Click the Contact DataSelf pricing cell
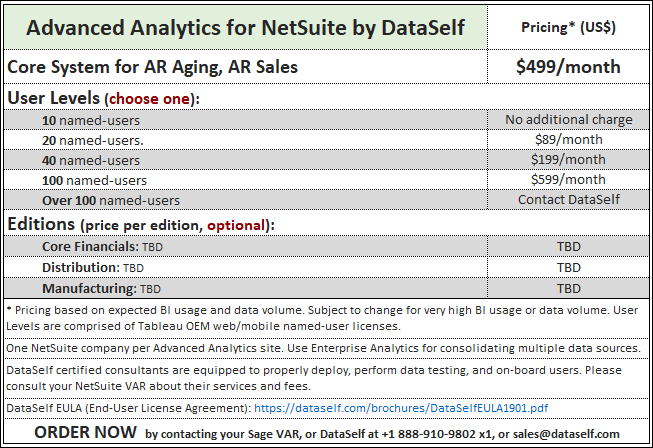Image resolution: width=653 pixels, height=448 pixels. click(x=568, y=199)
